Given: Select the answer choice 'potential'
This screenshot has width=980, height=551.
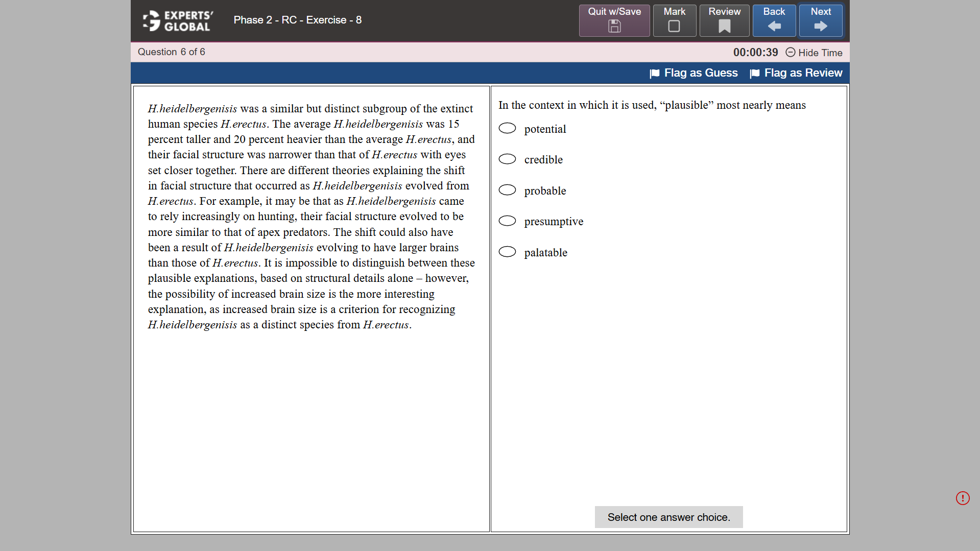Looking at the screenshot, I should coord(507,128).
